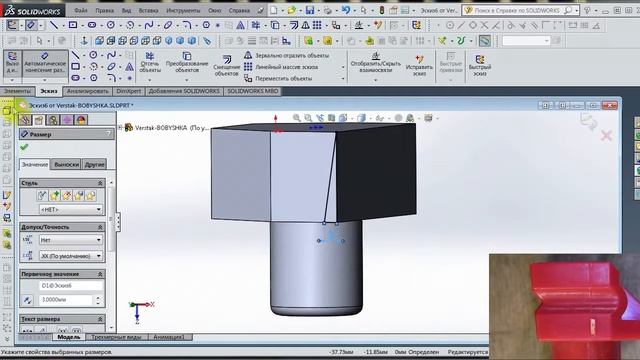Collapse the Первичное значение section

pyautogui.click(x=100, y=274)
